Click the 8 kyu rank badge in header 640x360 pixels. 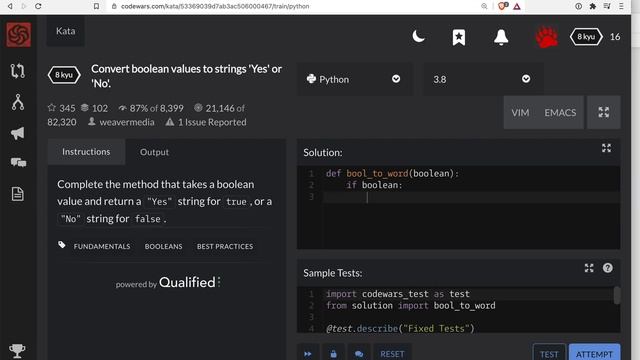coord(586,37)
